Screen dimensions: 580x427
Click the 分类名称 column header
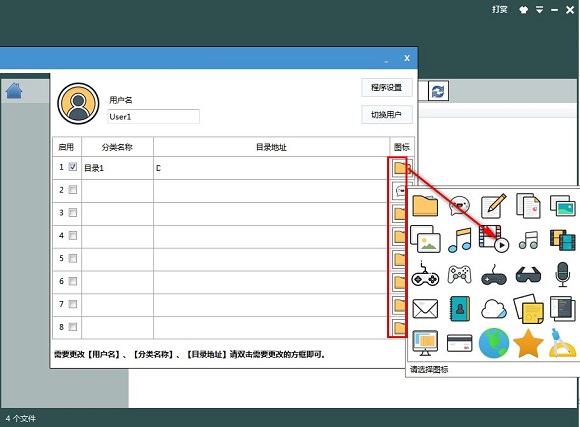(x=117, y=147)
